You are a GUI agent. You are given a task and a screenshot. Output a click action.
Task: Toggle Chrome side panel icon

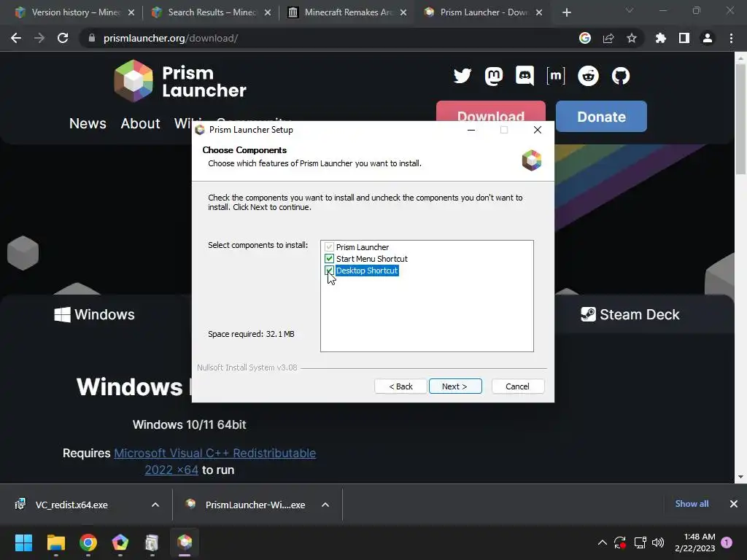coord(684,38)
